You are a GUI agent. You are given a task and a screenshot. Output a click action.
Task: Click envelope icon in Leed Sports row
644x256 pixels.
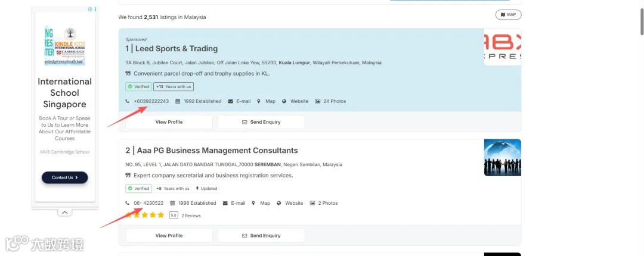[230, 101]
